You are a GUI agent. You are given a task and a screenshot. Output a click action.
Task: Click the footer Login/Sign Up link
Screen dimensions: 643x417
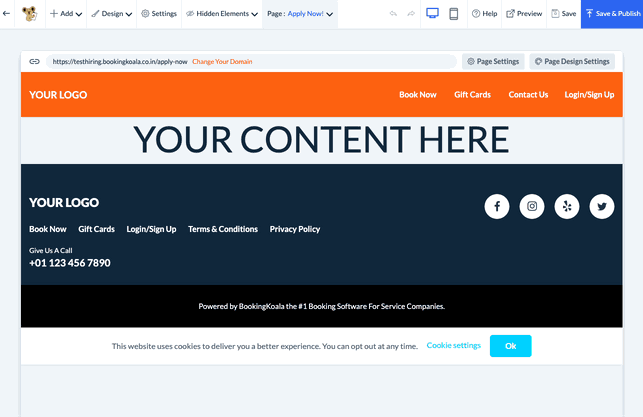(151, 229)
